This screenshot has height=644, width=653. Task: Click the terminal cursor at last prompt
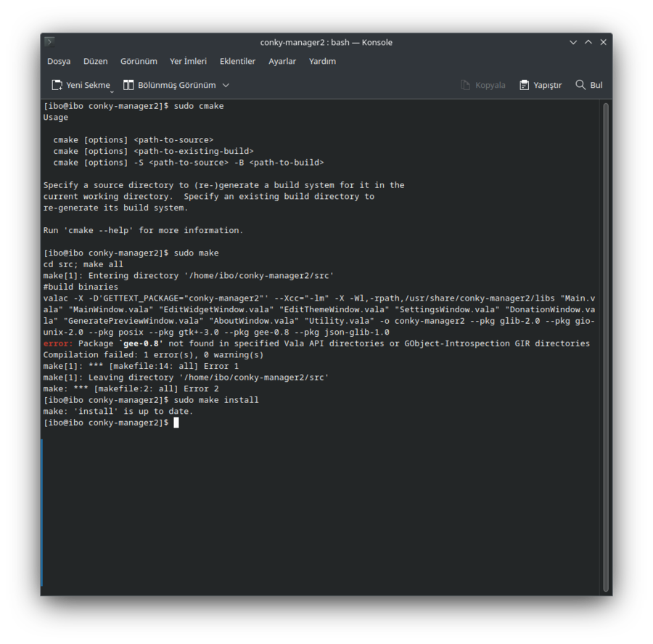(x=176, y=423)
